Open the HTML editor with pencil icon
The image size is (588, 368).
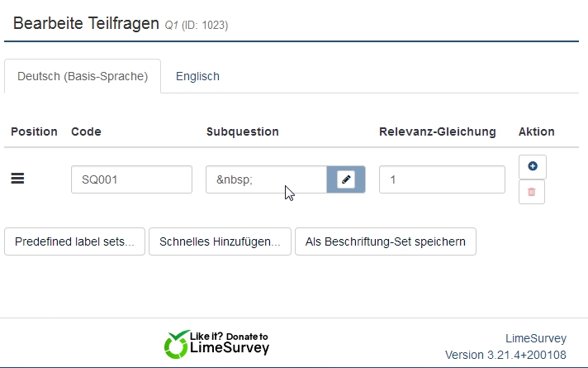pyautogui.click(x=346, y=179)
